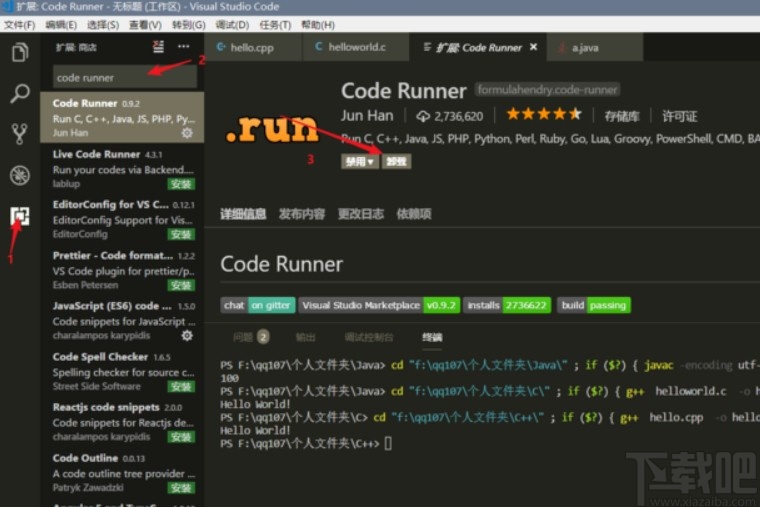Open the Source Control view icon
The width and height of the screenshot is (760, 507).
click(x=19, y=134)
